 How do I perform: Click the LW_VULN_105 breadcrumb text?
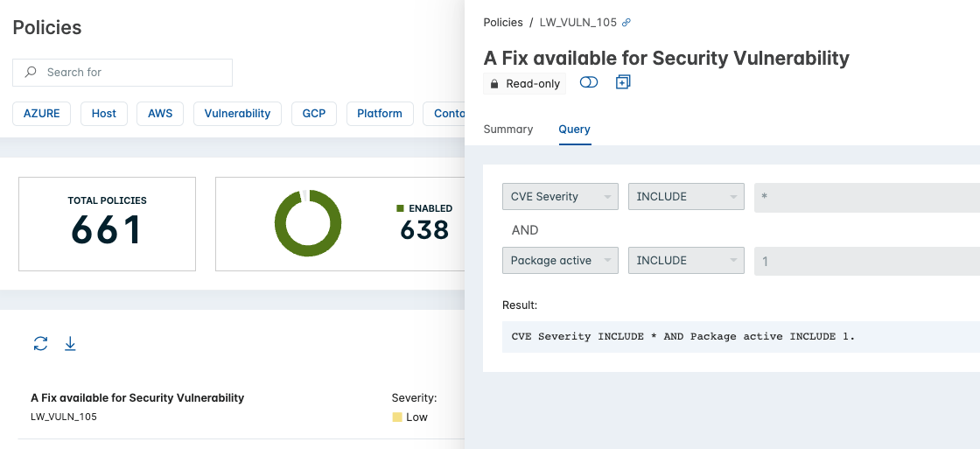point(578,23)
